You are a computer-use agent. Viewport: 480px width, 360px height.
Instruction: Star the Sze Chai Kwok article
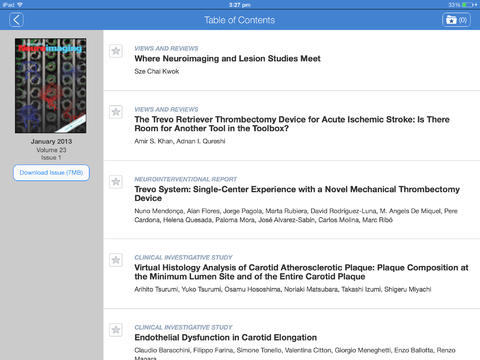tap(116, 51)
